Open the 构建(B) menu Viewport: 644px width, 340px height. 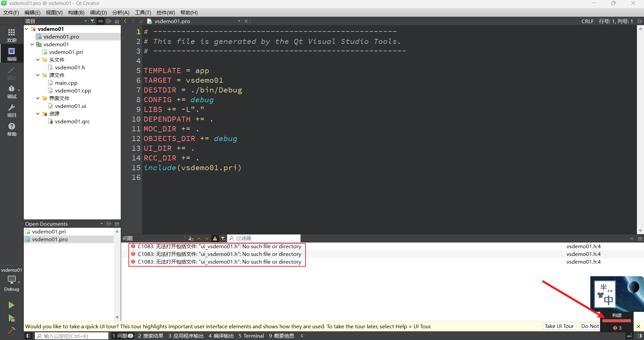point(76,12)
